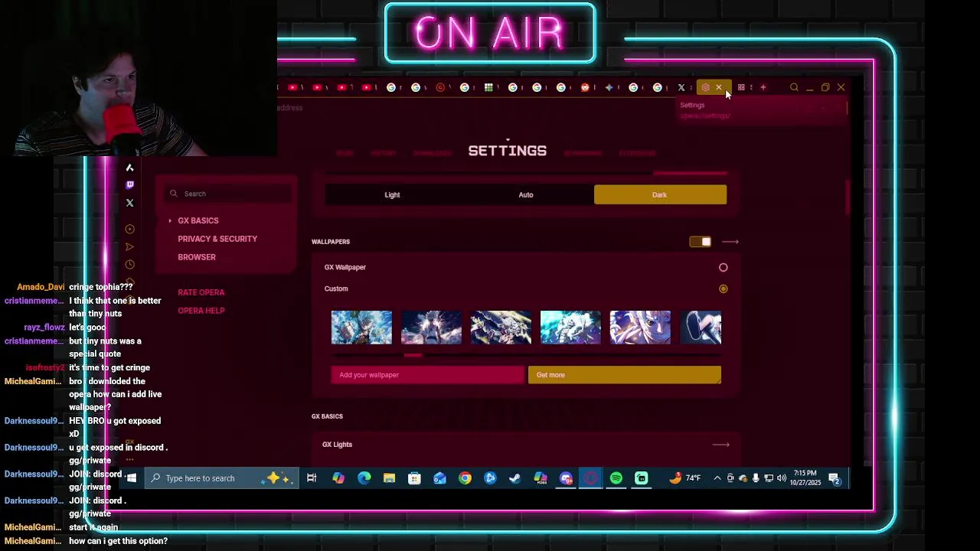Launch Microsoft Edge from taskbar
This screenshot has height=551, width=980.
click(x=364, y=478)
